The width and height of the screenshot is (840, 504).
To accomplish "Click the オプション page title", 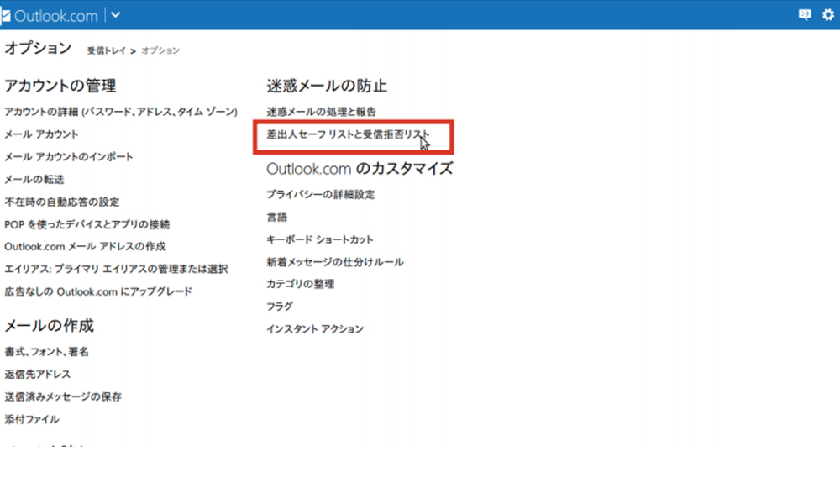I will 38,48.
